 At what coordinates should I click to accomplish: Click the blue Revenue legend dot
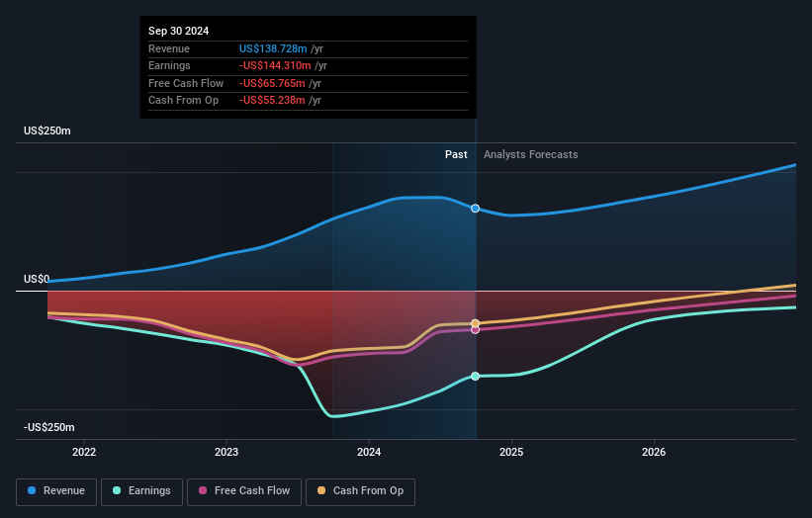point(32,490)
